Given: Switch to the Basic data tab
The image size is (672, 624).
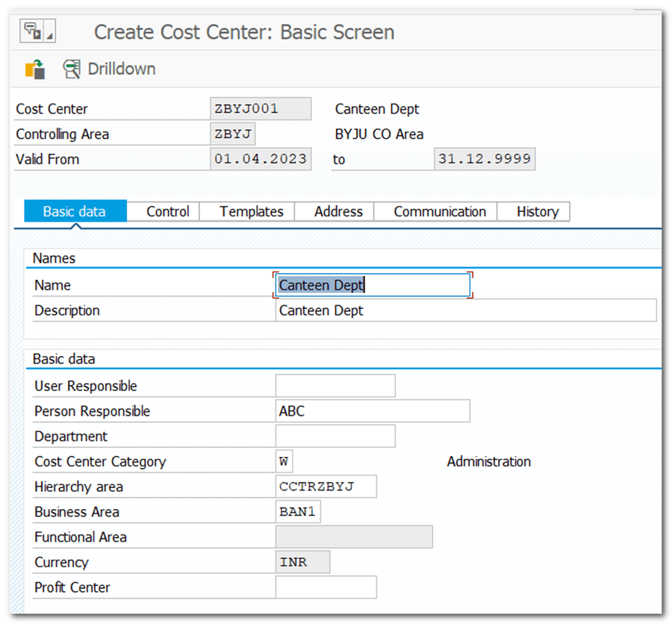Looking at the screenshot, I should (75, 211).
